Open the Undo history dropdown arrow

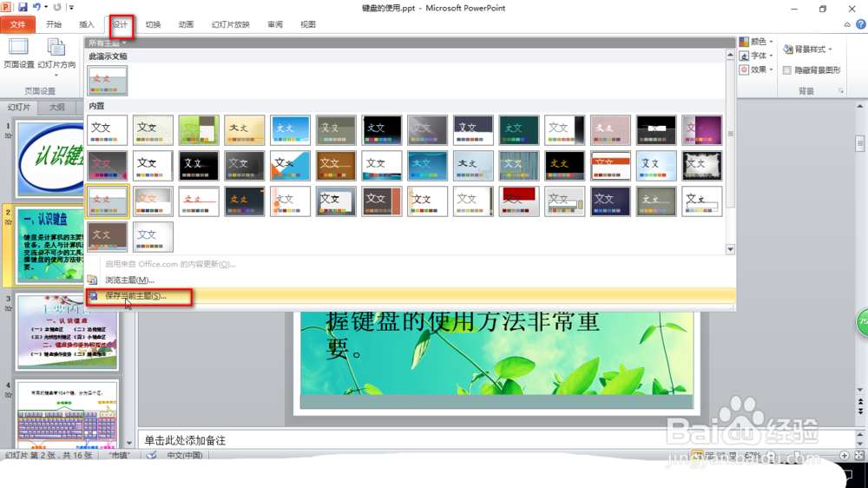coord(46,7)
